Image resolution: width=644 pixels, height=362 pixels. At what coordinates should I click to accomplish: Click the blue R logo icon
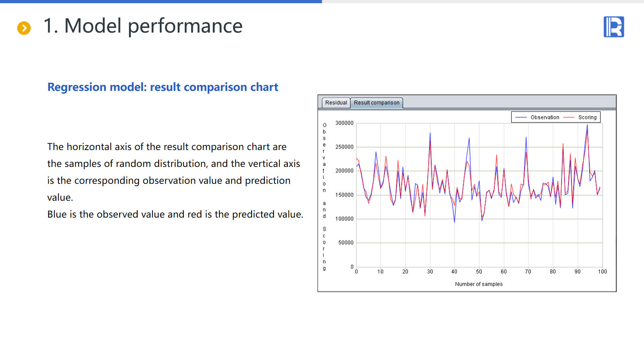click(x=613, y=27)
